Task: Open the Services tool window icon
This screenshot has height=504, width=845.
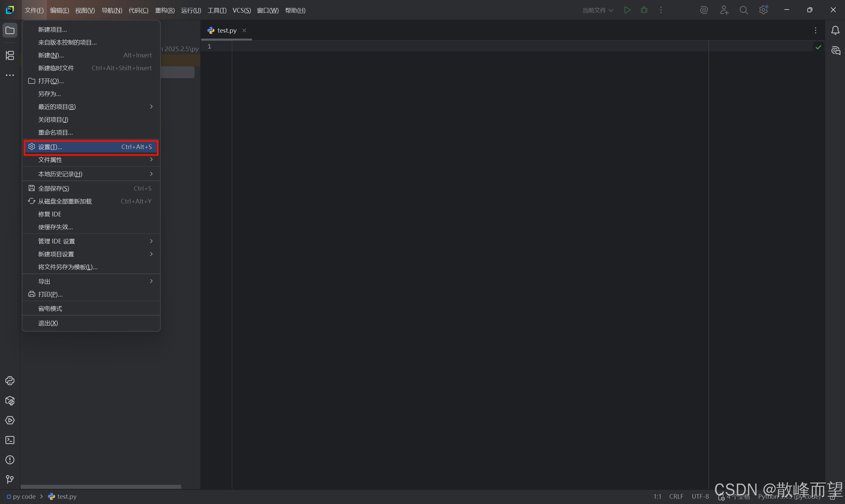Action: pyautogui.click(x=10, y=421)
